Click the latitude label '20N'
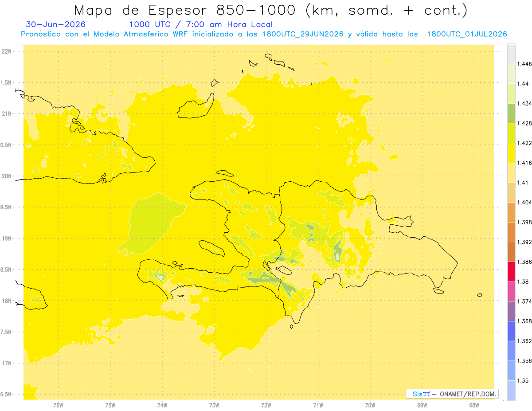 tap(8, 176)
